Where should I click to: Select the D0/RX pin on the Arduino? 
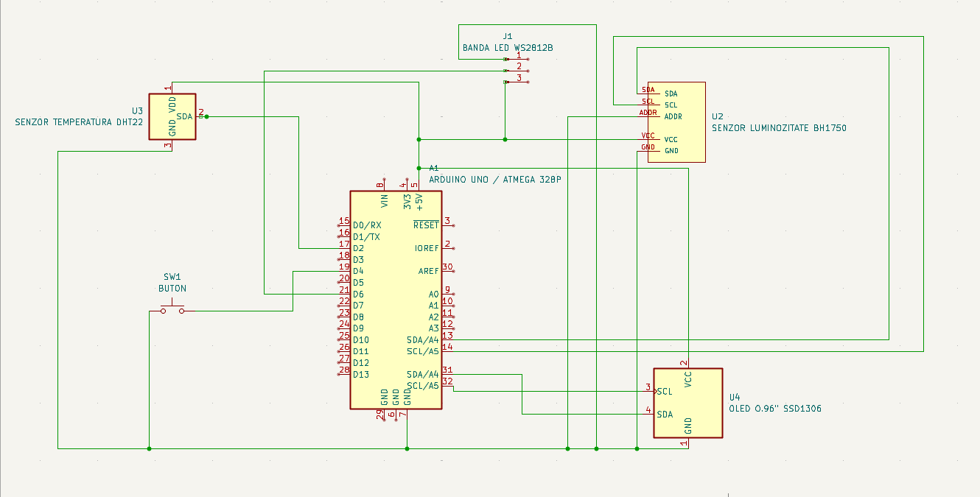click(366, 225)
